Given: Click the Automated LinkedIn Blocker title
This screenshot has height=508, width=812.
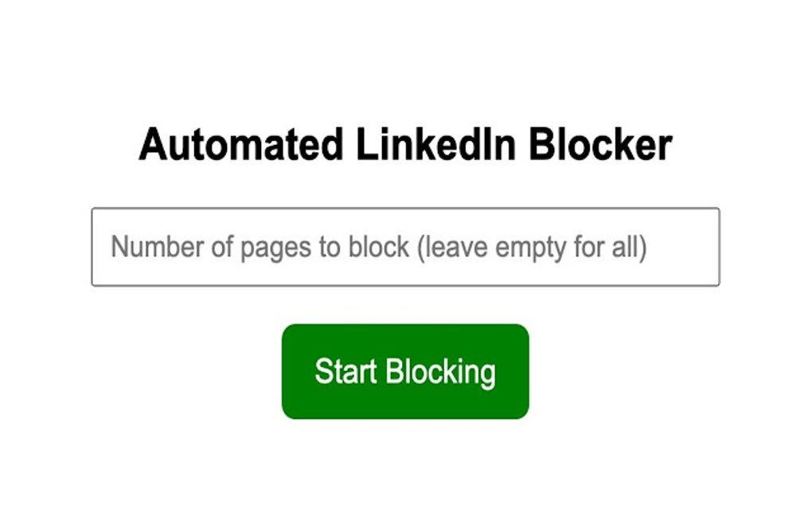Looking at the screenshot, I should pos(406,143).
